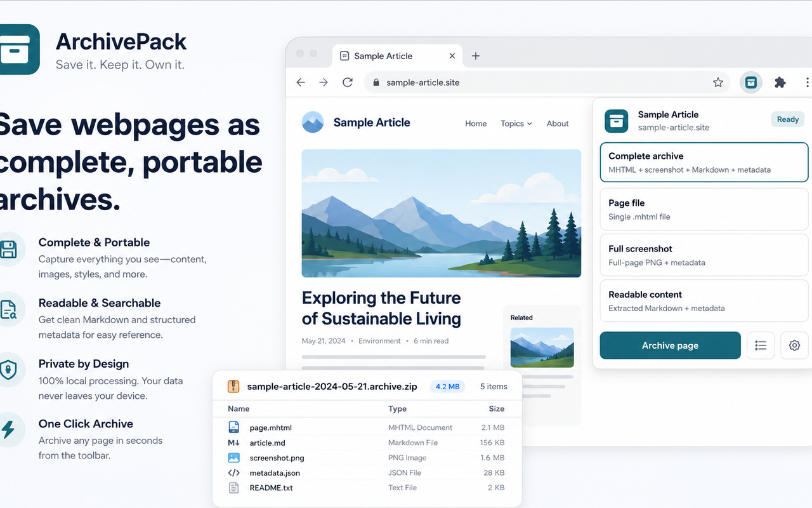812x508 pixels.
Task: Click the JSON File type cell
Action: pos(405,473)
